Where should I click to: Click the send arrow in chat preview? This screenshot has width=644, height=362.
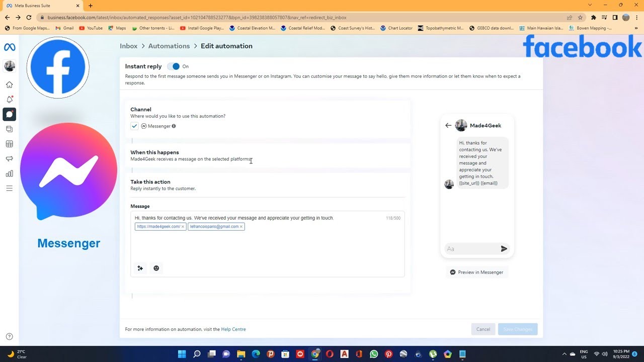tap(504, 248)
